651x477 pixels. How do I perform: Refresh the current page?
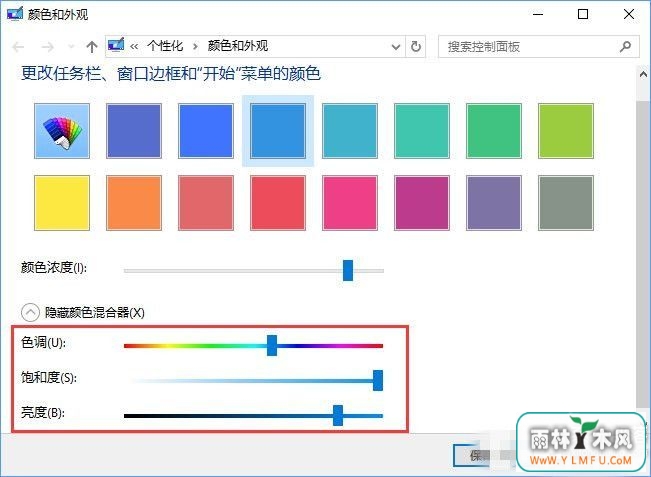coord(416,46)
